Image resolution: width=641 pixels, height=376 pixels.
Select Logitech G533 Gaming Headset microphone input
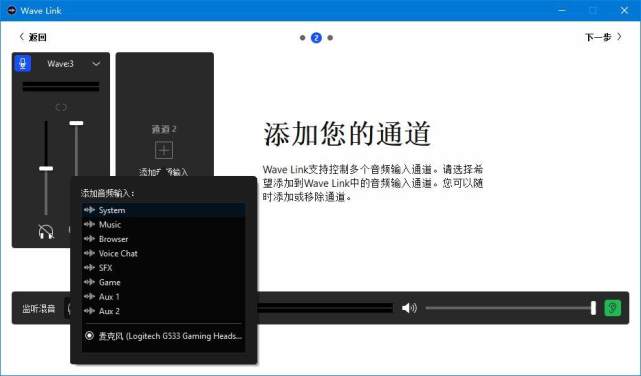[164, 336]
